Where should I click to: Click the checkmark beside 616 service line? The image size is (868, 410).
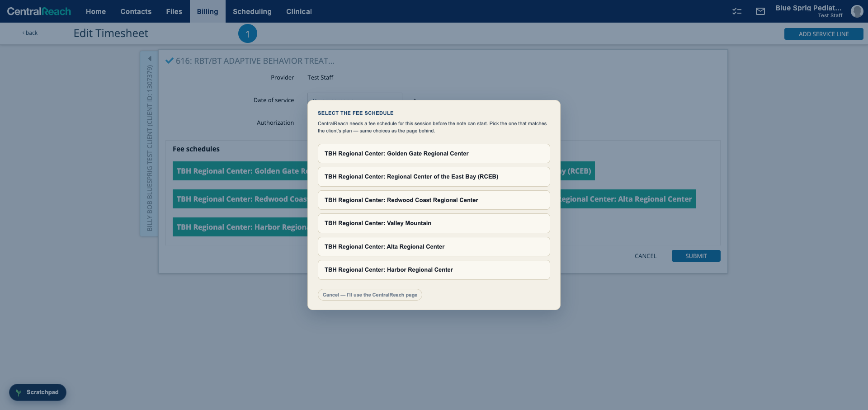click(170, 61)
